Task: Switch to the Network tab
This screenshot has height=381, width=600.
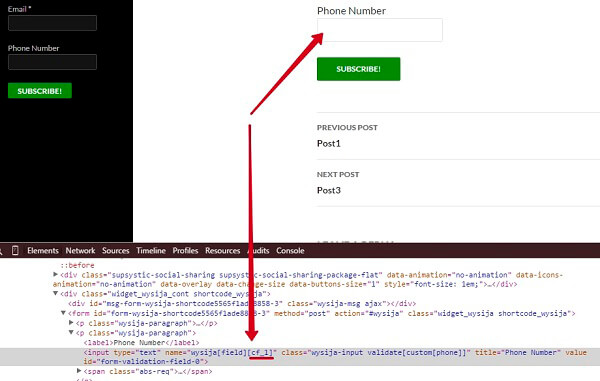Action: point(80,251)
